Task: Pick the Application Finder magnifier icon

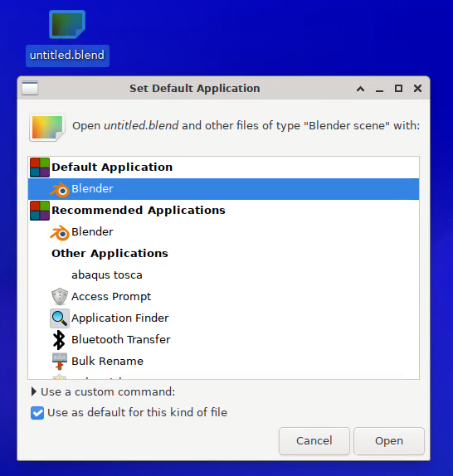Action: click(60, 318)
